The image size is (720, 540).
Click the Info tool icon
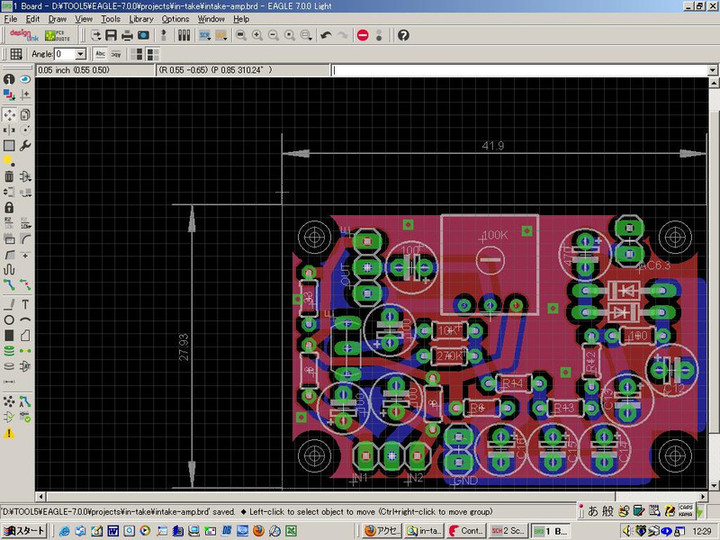pos(9,79)
